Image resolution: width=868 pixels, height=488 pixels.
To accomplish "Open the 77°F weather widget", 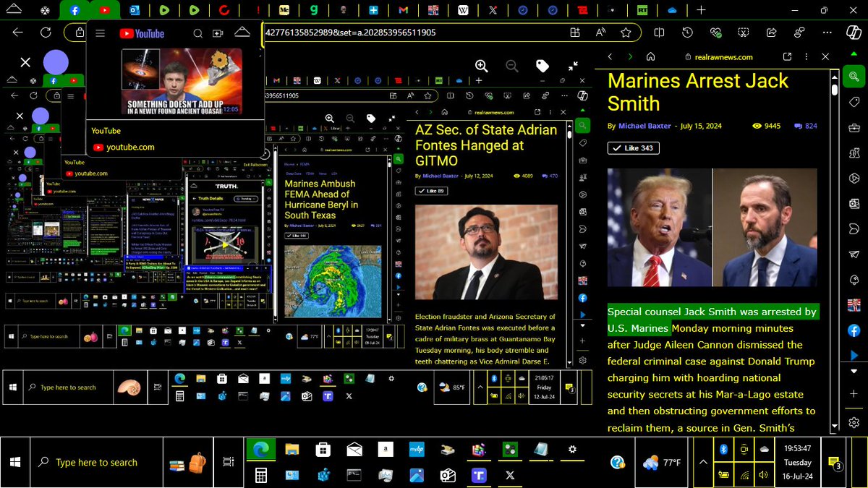I will (661, 462).
